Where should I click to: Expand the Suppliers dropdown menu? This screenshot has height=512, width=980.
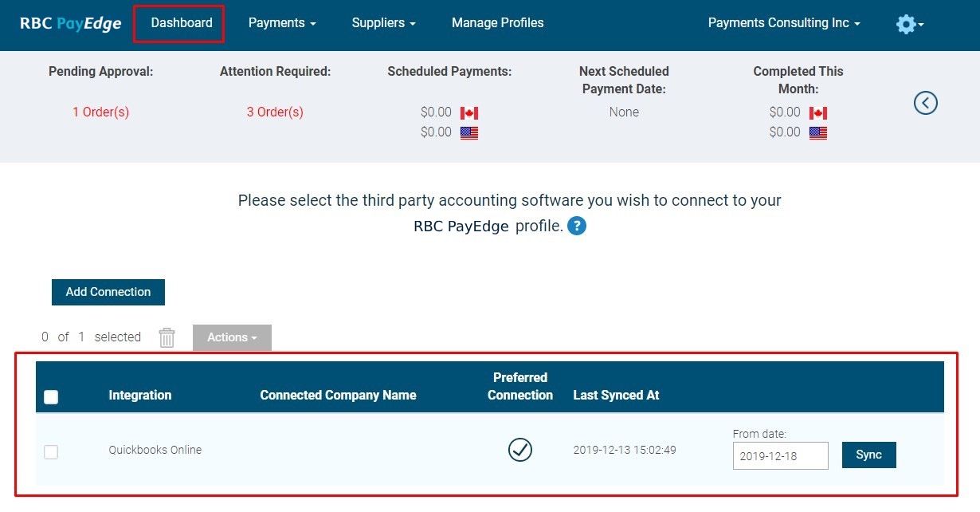click(x=384, y=23)
